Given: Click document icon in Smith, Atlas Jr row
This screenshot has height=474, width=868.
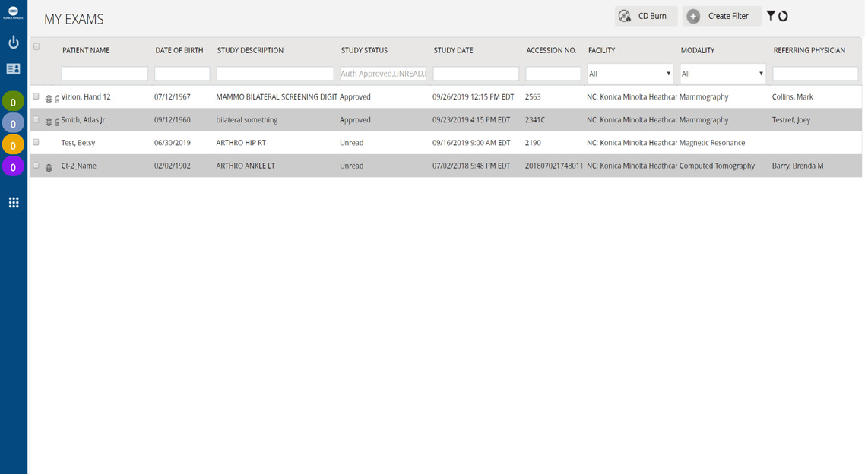Looking at the screenshot, I should coord(57,122).
